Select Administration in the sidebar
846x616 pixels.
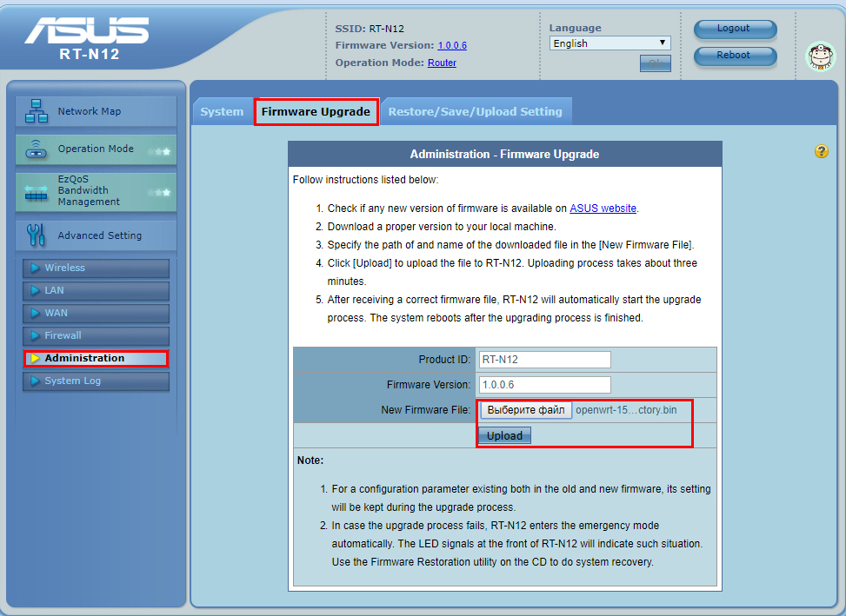(96, 358)
